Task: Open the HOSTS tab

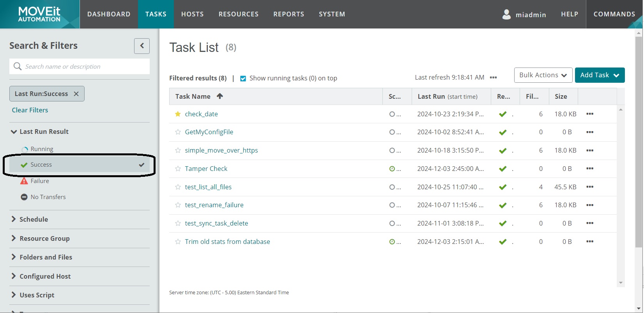Action: [x=193, y=14]
